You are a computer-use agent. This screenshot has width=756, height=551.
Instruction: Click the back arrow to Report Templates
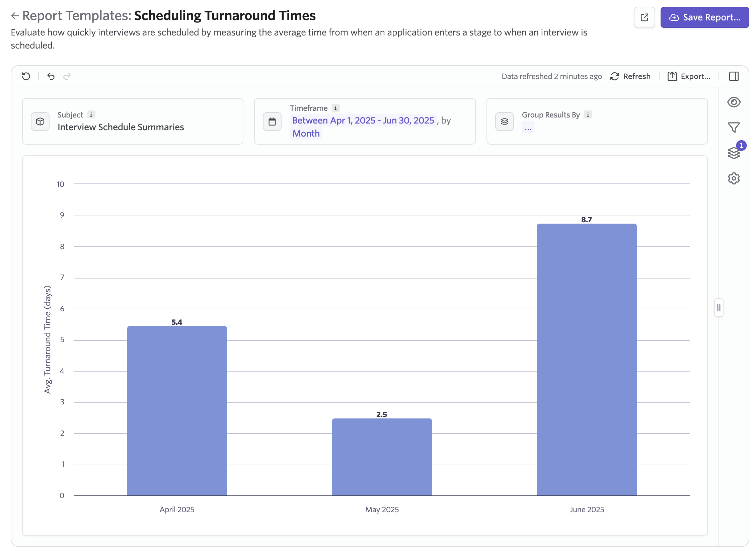click(15, 16)
